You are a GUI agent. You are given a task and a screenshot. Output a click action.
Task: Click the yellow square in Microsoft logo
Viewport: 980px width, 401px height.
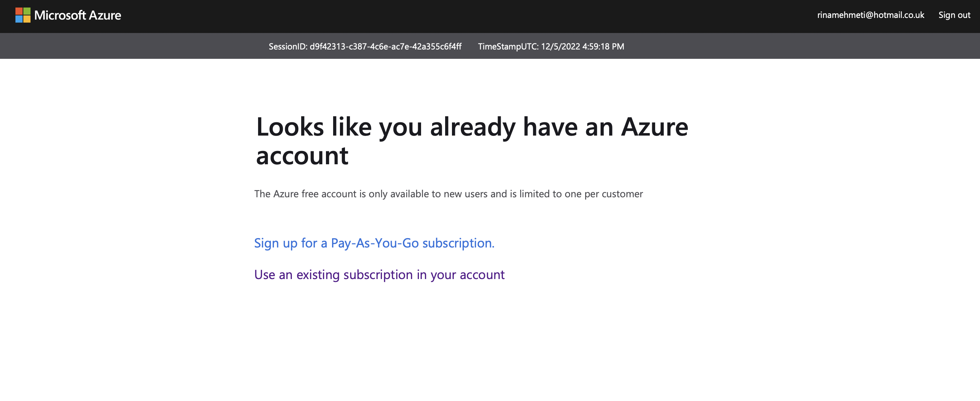[27, 19]
